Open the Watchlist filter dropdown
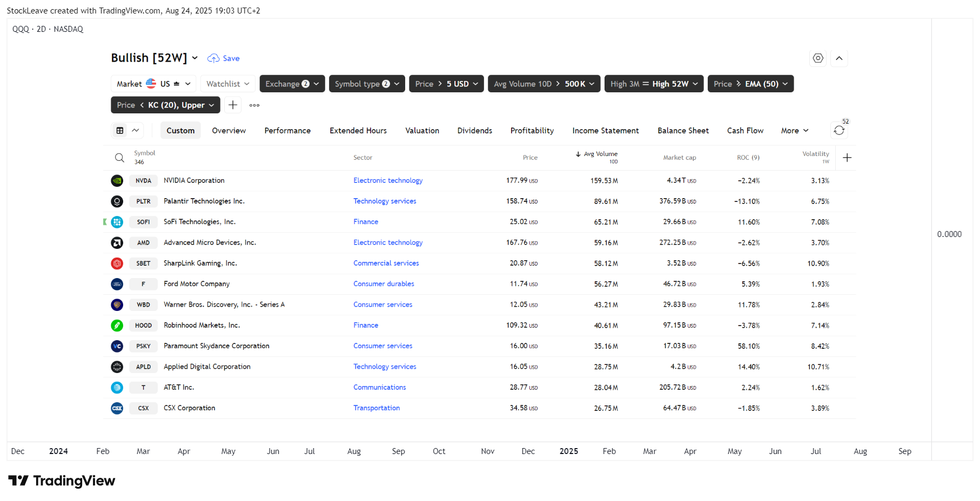The image size is (980, 501). coord(227,84)
